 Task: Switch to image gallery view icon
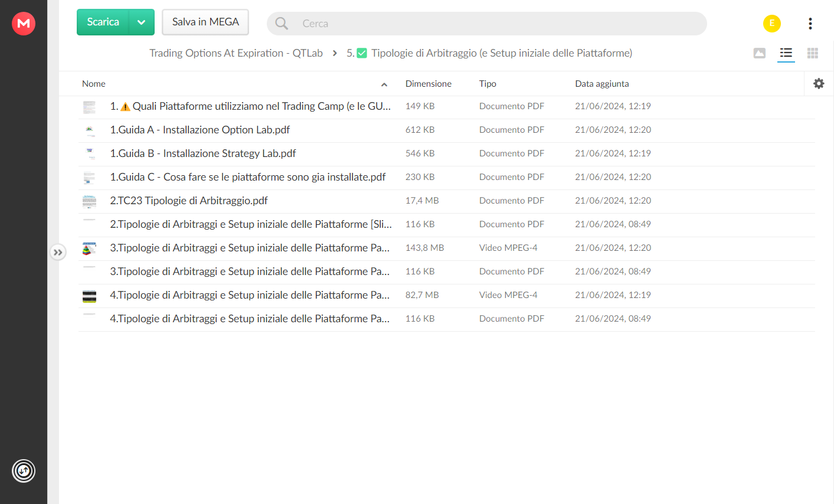(x=760, y=53)
